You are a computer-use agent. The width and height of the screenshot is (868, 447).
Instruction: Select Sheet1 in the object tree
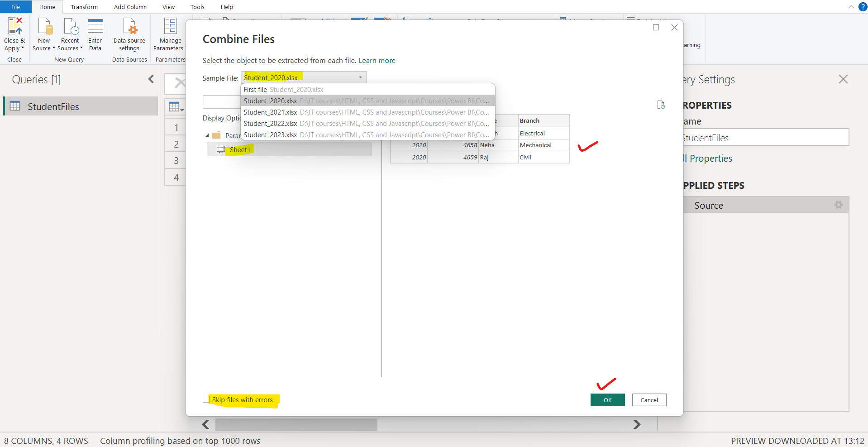(x=240, y=150)
